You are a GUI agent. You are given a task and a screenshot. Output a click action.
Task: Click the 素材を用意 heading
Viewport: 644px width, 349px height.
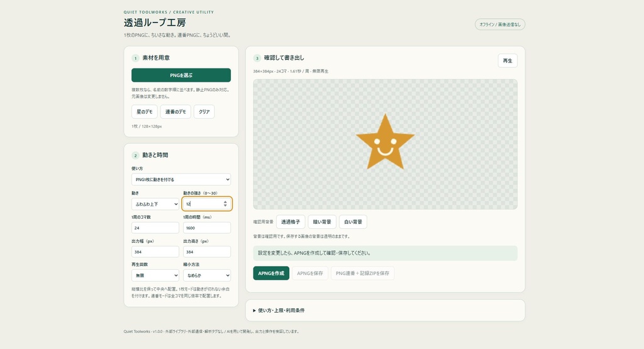click(x=156, y=58)
